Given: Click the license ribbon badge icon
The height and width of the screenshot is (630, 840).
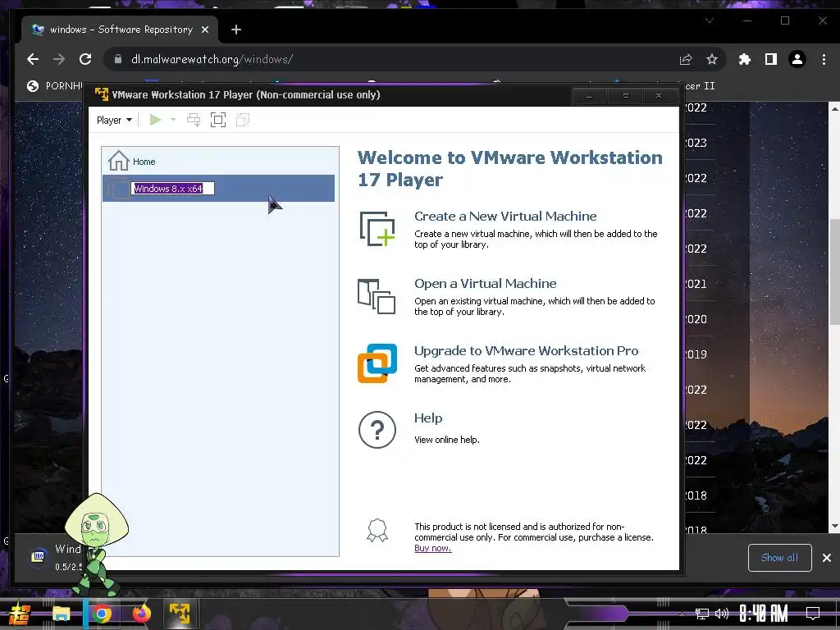Looking at the screenshot, I should [377, 531].
